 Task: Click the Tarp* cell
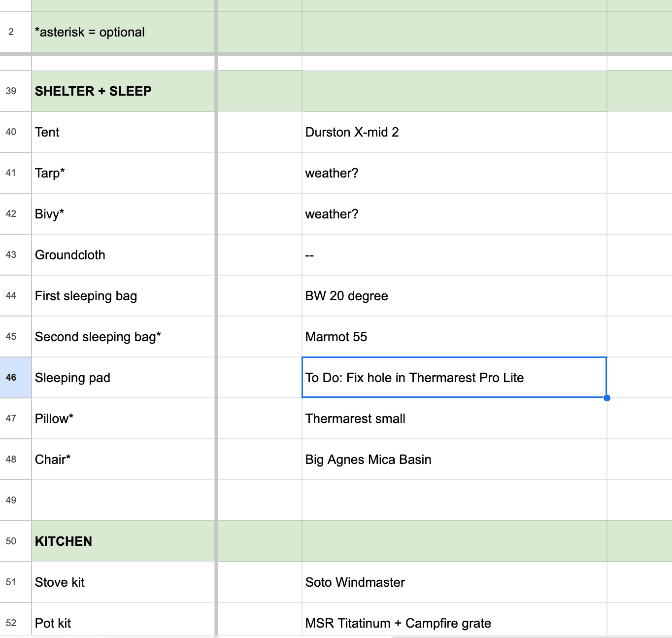(x=123, y=173)
